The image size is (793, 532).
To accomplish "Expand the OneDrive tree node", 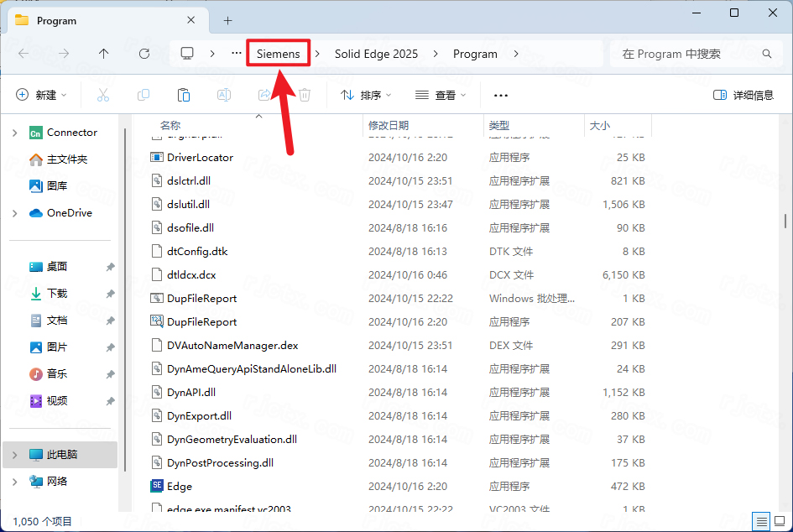I will (x=14, y=213).
